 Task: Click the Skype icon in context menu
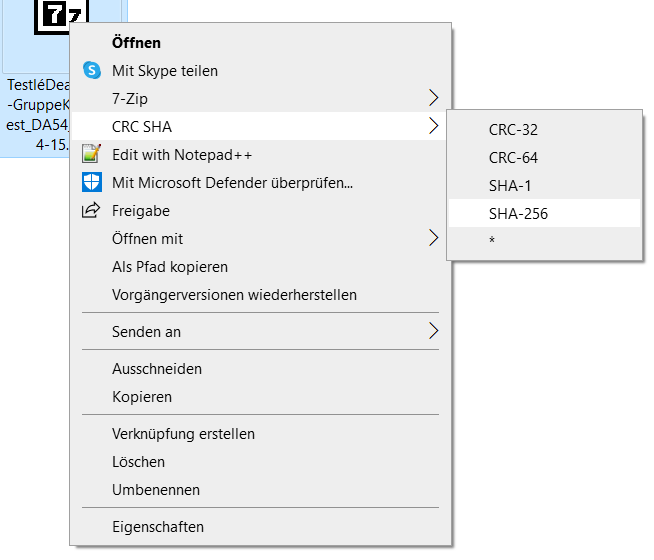pos(92,70)
